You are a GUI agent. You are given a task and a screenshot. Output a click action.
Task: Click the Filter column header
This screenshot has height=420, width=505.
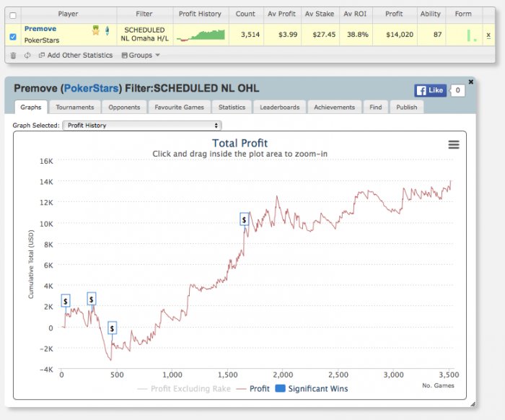click(x=144, y=14)
